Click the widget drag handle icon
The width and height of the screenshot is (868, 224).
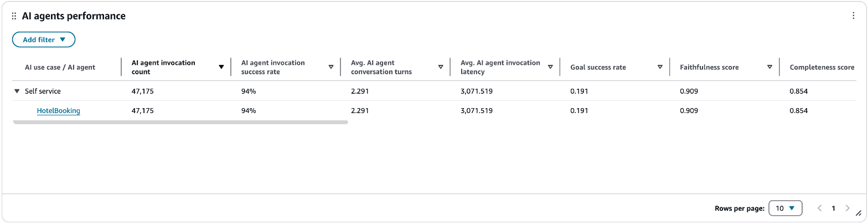[14, 16]
